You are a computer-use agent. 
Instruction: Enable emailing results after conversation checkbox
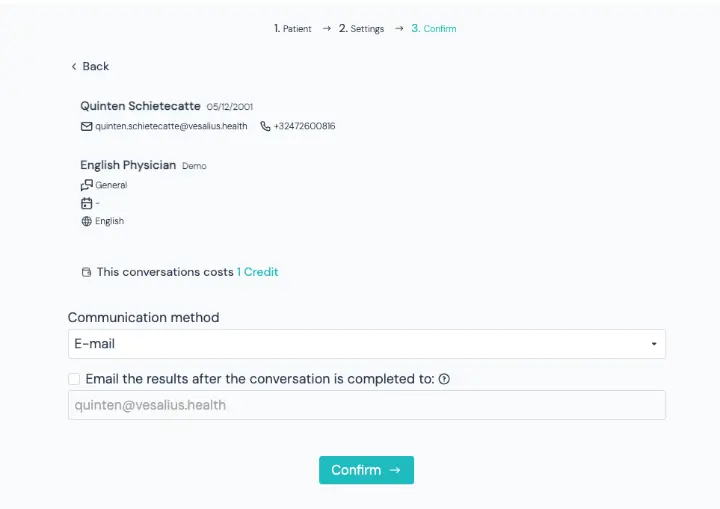(x=74, y=379)
